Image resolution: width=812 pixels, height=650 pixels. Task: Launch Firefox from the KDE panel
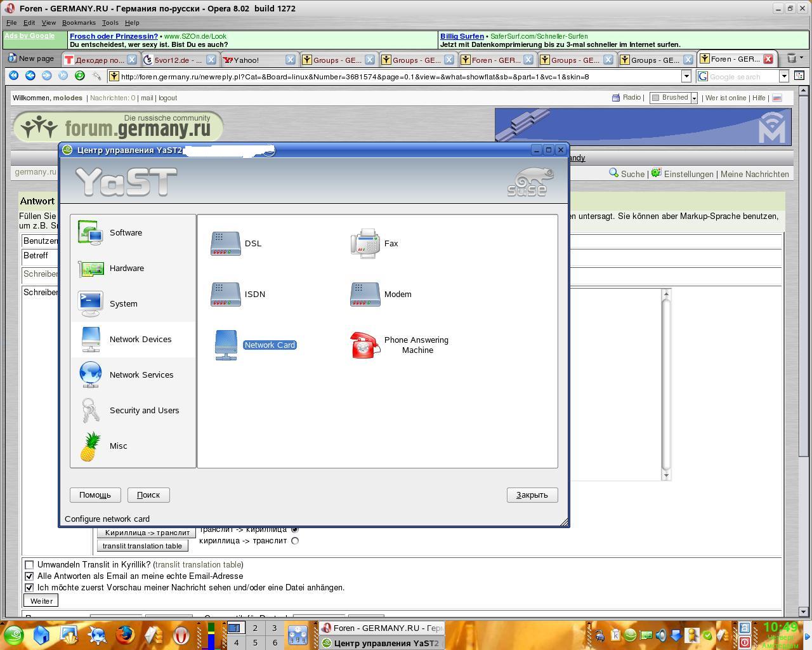125,635
